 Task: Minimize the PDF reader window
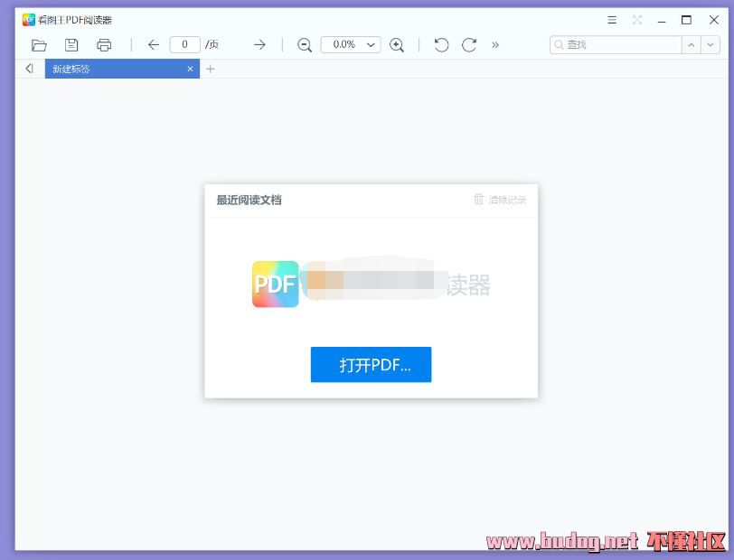pyautogui.click(x=662, y=20)
